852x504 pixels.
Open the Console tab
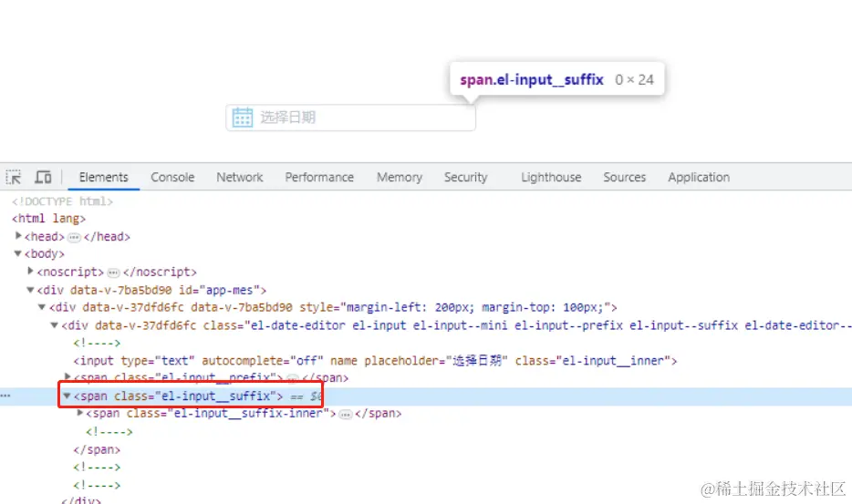172,177
